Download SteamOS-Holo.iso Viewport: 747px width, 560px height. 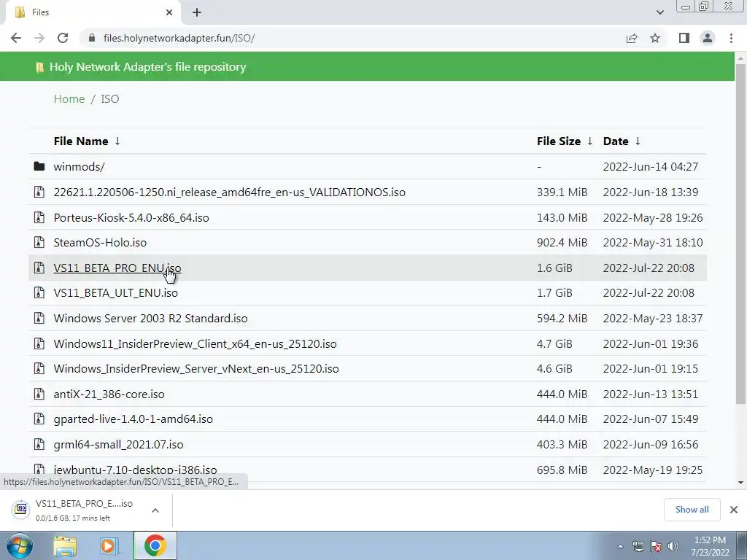(x=100, y=242)
